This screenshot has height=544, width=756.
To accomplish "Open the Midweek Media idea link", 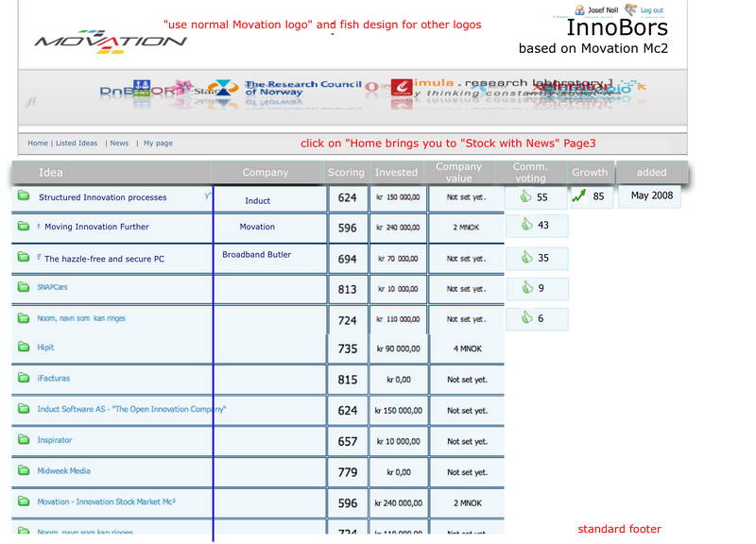I will (x=63, y=470).
